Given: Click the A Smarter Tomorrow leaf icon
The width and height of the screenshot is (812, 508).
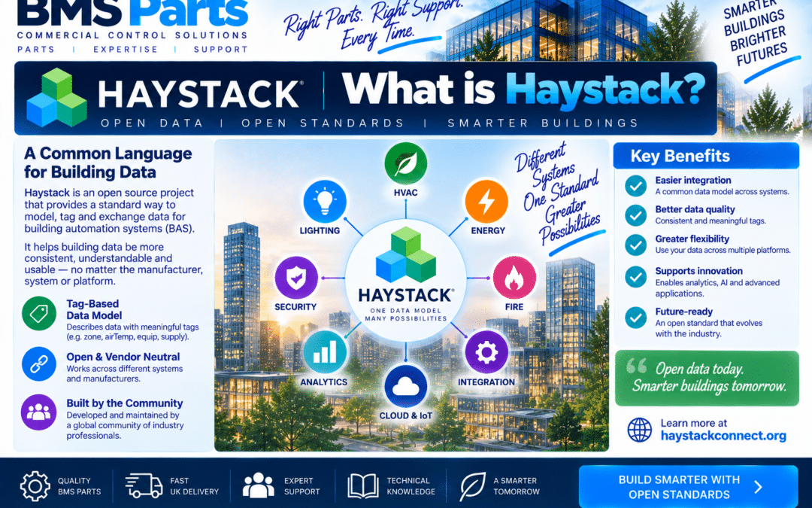Looking at the screenshot, I should coord(472,486).
